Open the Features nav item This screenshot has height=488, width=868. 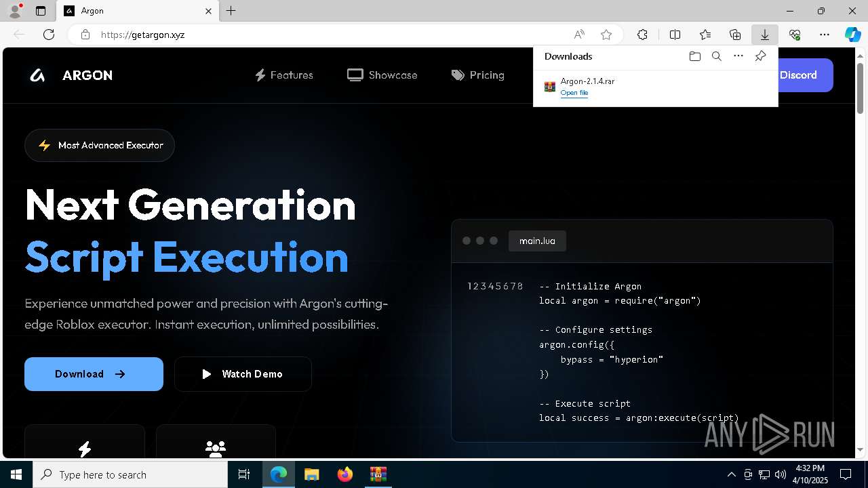pyautogui.click(x=283, y=75)
